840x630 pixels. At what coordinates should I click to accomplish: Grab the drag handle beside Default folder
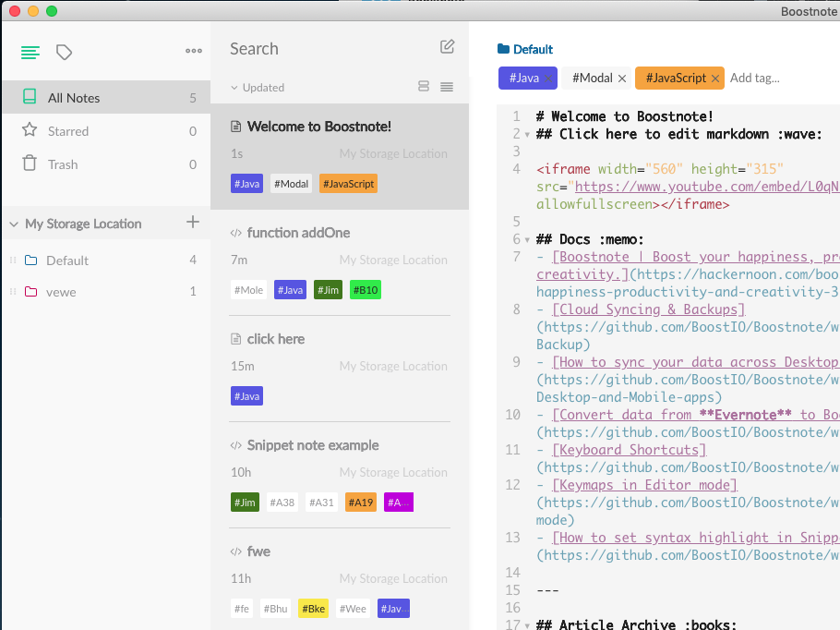pos(13,260)
